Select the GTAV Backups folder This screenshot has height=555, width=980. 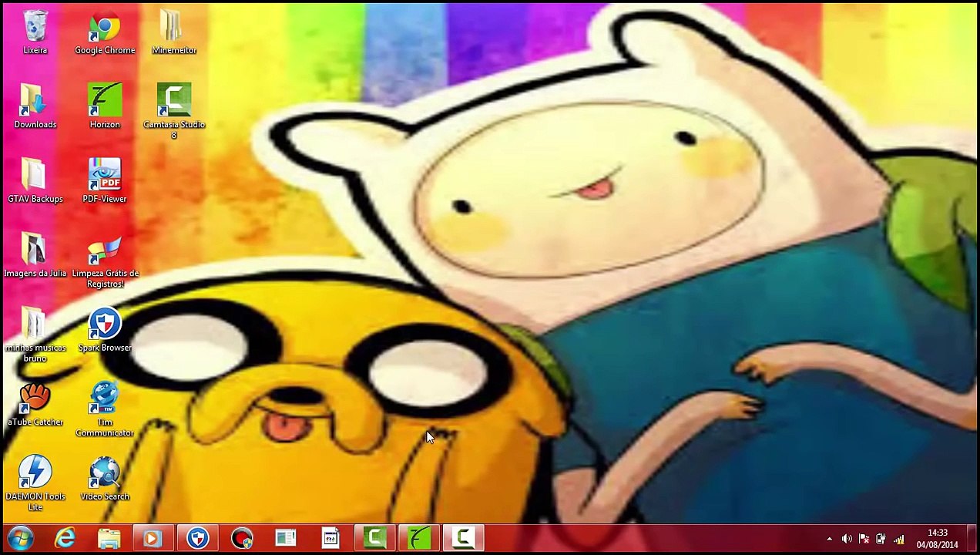tap(35, 181)
